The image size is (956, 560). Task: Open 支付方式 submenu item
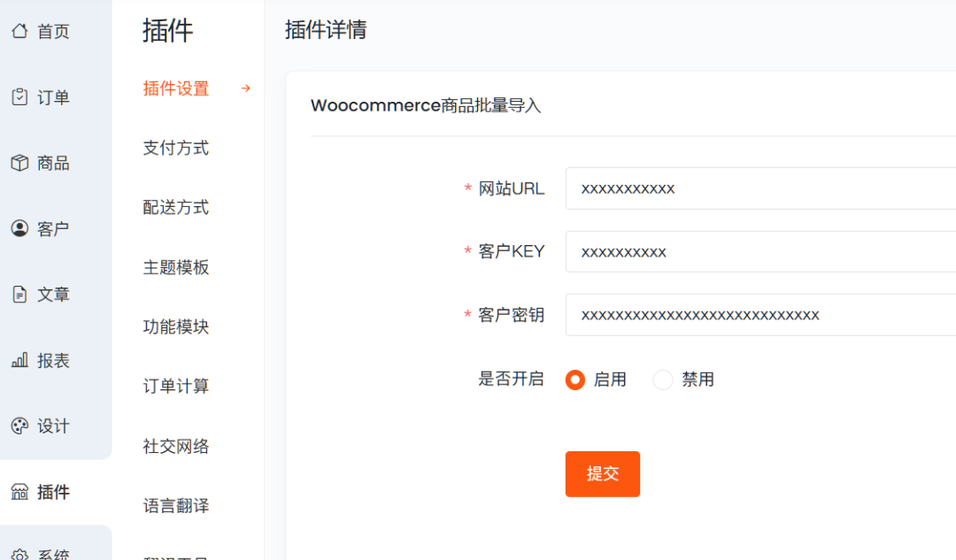[176, 148]
